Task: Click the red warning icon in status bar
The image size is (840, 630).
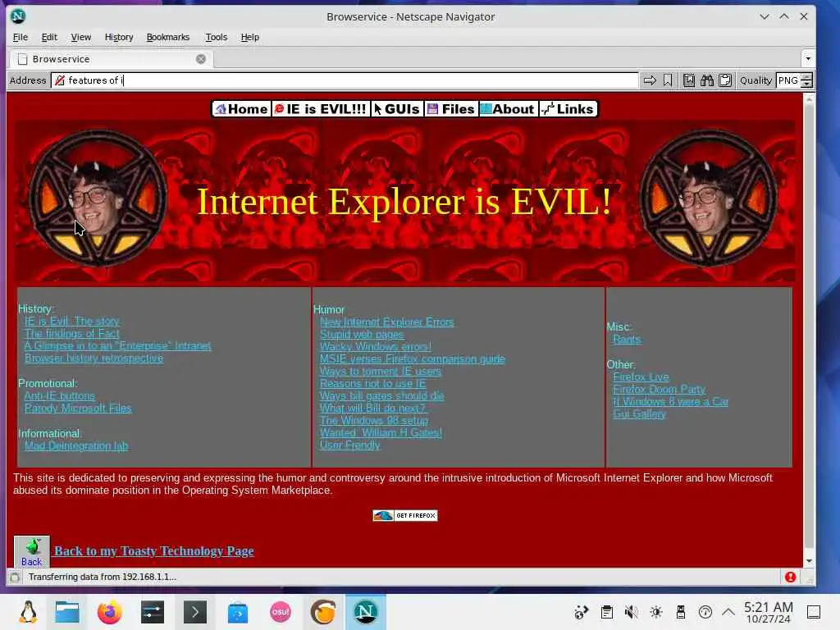Action: [790, 577]
